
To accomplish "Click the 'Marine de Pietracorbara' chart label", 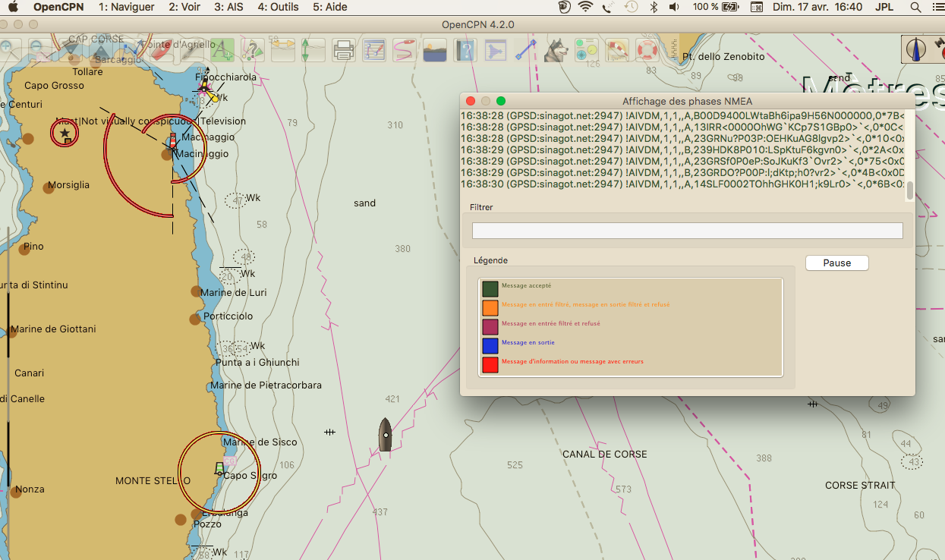I will point(266,385).
